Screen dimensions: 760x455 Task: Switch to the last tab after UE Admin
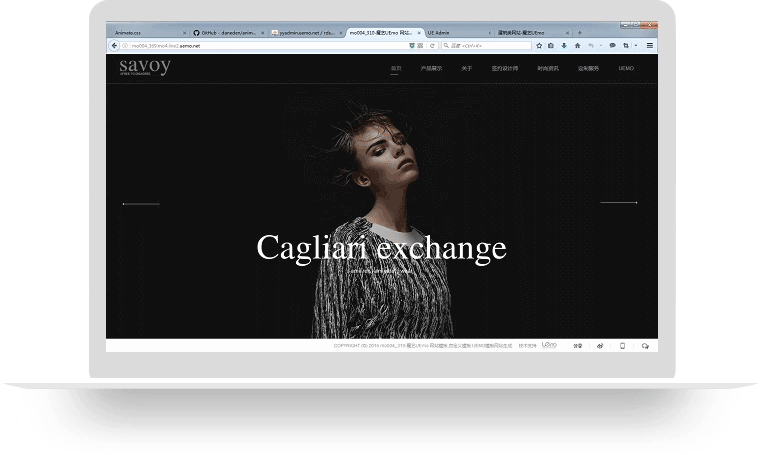pyautogui.click(x=532, y=32)
